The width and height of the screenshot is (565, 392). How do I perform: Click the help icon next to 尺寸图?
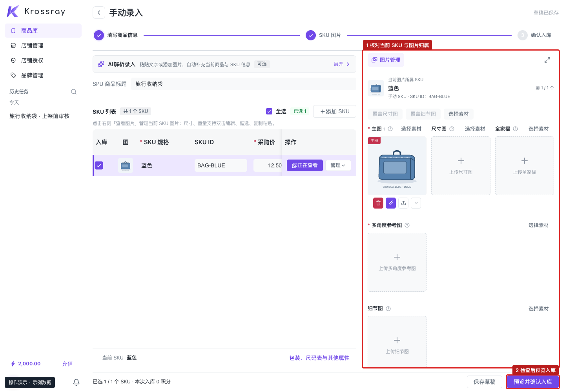coord(452,129)
